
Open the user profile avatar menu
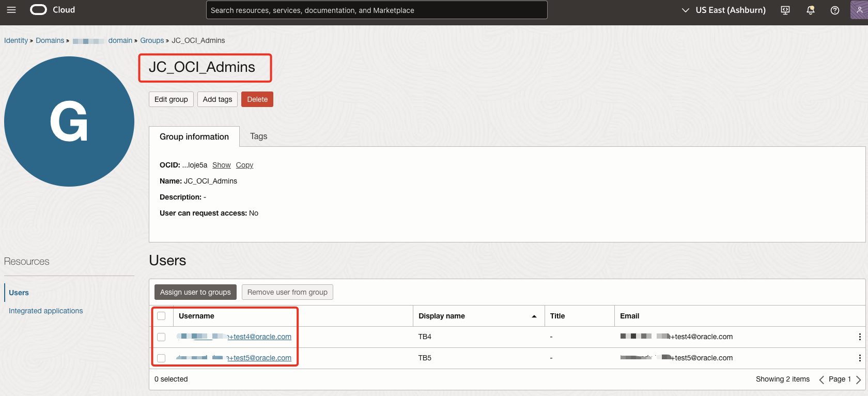(859, 10)
